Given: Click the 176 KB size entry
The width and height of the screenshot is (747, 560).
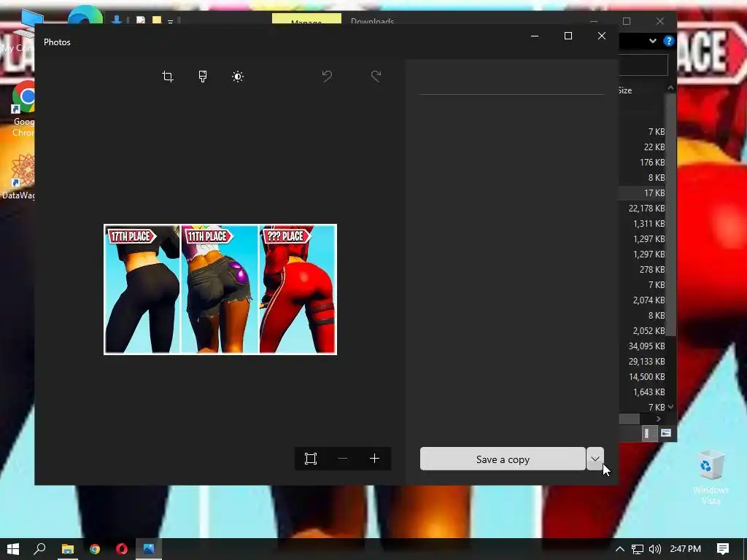Looking at the screenshot, I should [x=652, y=163].
